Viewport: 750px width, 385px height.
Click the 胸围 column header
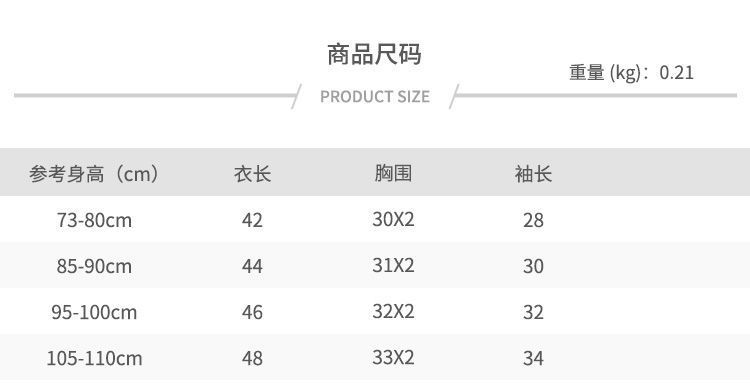(393, 173)
